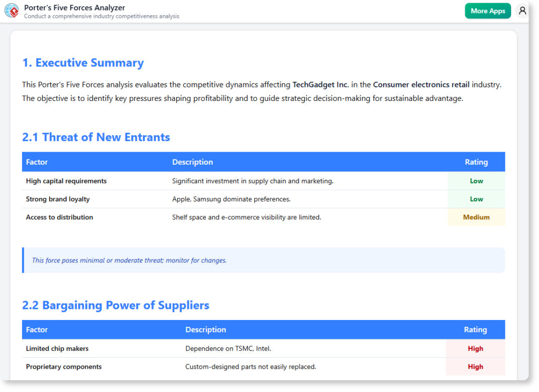This screenshot has height=392, width=539.
Task: Click the green Low rating badge for brand loyalty
Action: [x=475, y=199]
